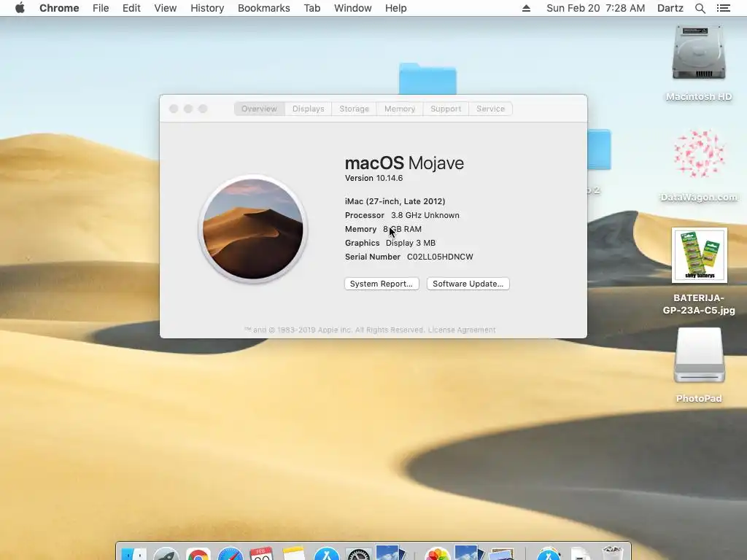Open Google Chrome from the Dock
Viewport: 747px width, 560px height.
198,554
